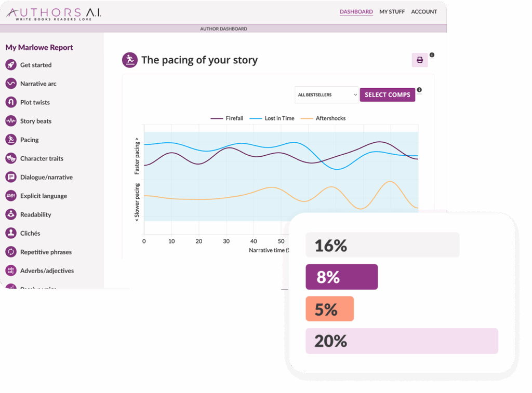The height and width of the screenshot is (393, 532).
Task: Open the Character traits masks icon
Action: [11, 158]
